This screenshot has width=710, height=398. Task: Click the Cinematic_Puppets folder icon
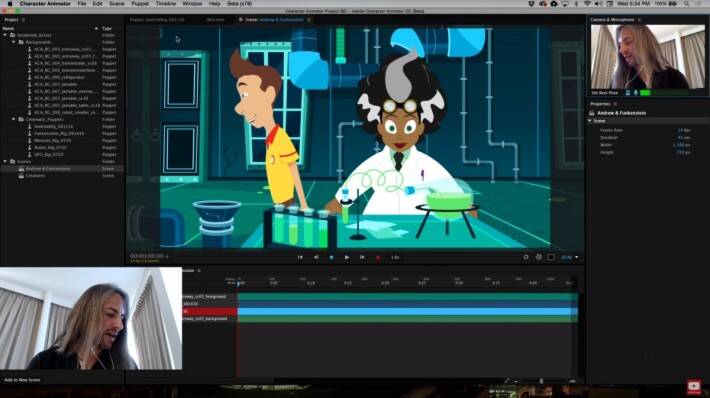21,120
